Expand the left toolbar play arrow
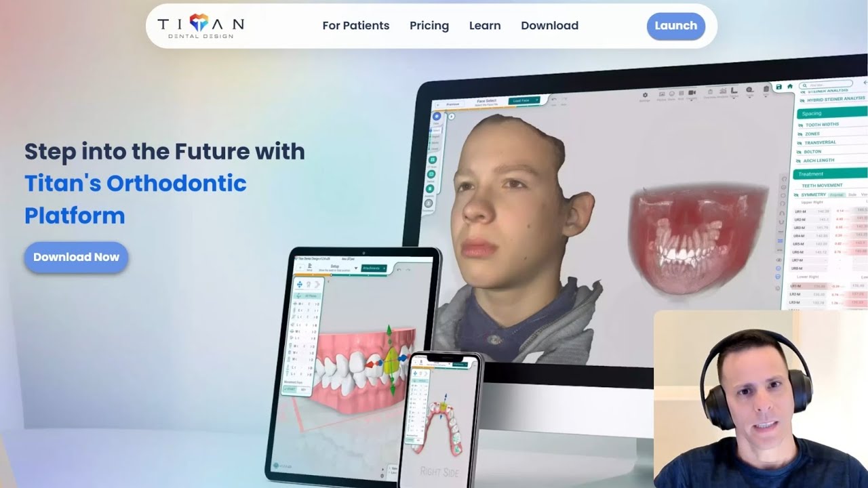868x488 pixels. coord(452,117)
